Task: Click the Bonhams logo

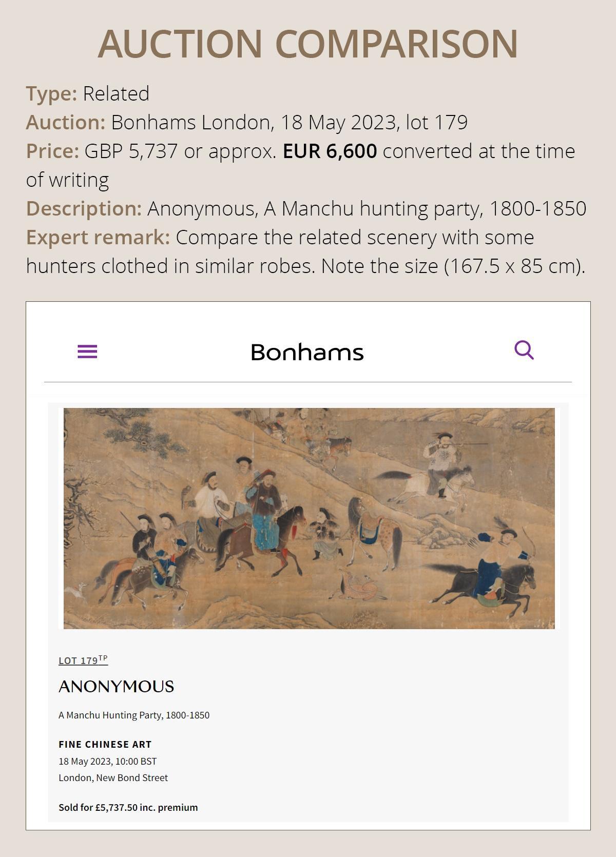Action: (x=307, y=353)
